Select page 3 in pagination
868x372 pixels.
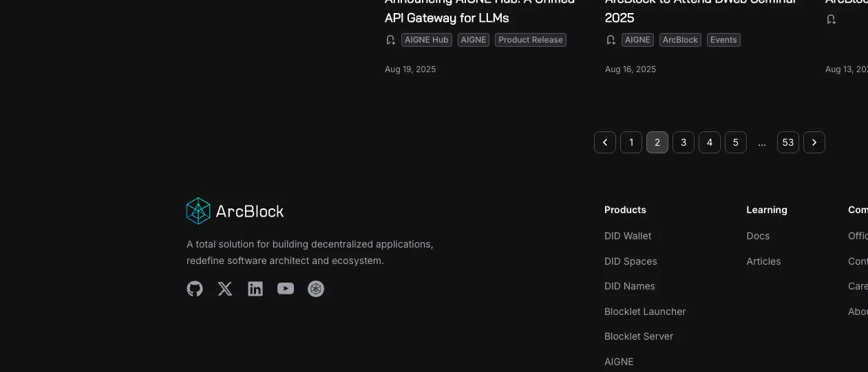point(684,142)
